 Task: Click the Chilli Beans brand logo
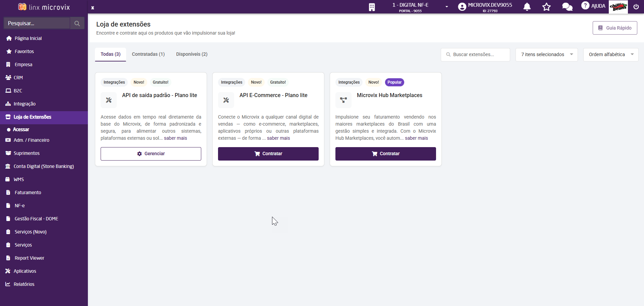[618, 7]
